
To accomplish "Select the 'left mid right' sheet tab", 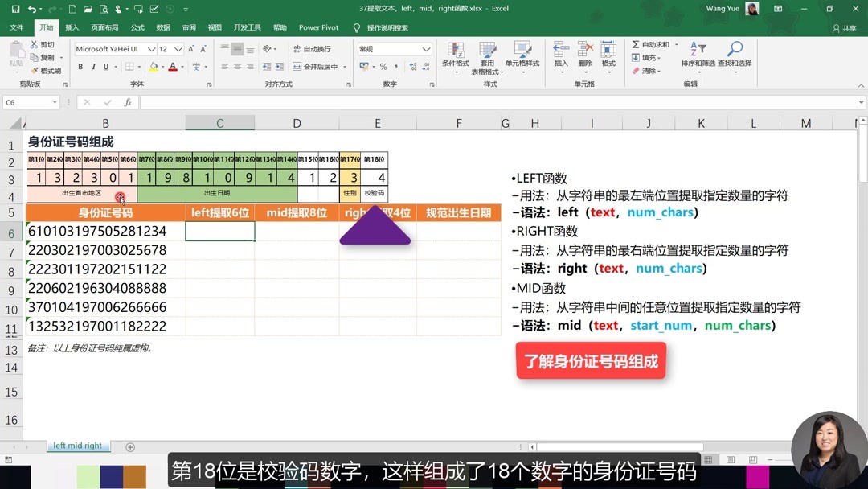I will point(78,446).
